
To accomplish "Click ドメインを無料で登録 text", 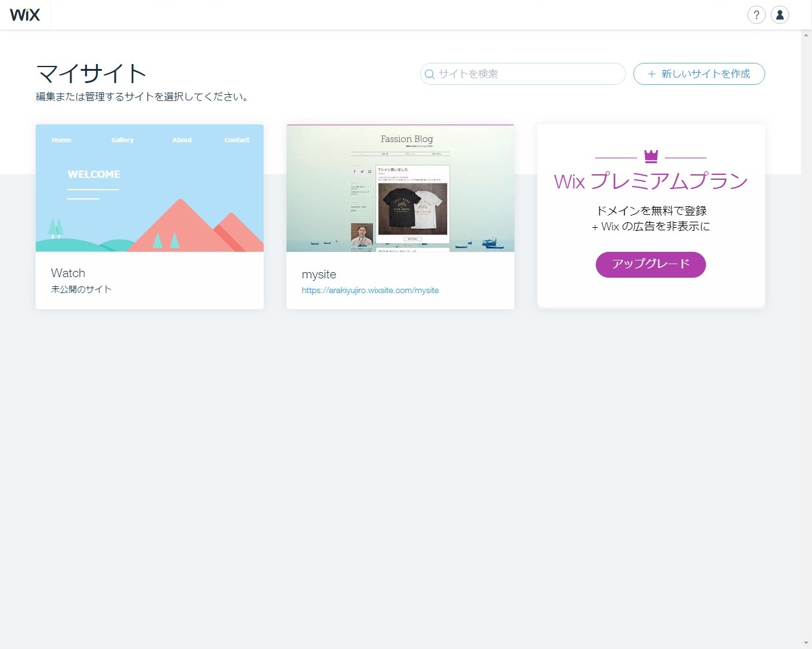I will [x=651, y=211].
